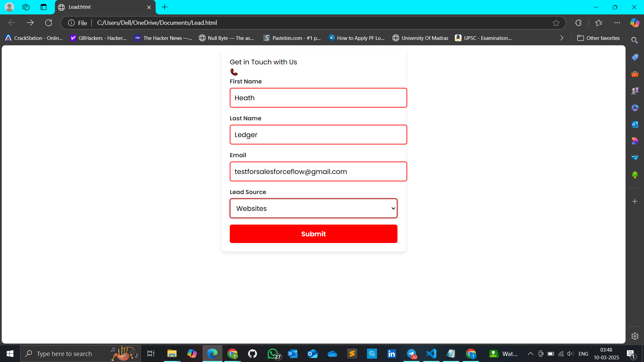644x362 pixels.
Task: Click the red phone icon in the form
Action: (x=234, y=72)
